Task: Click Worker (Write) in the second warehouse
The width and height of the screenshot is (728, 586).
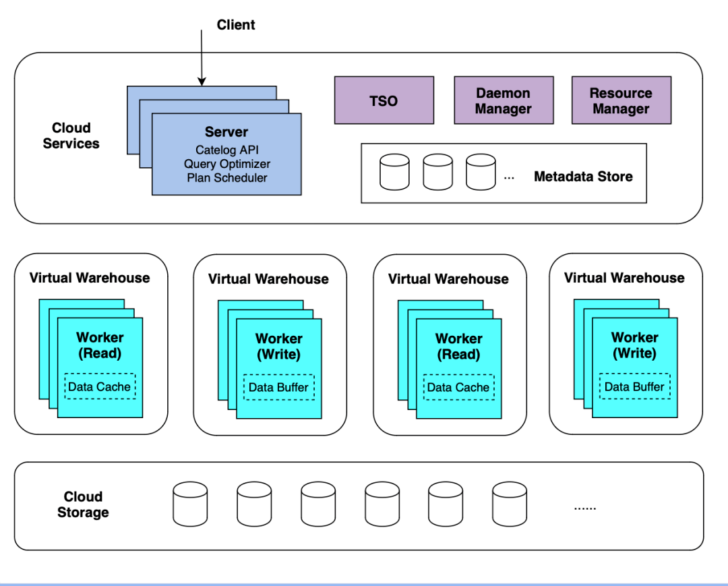Action: pos(279,347)
